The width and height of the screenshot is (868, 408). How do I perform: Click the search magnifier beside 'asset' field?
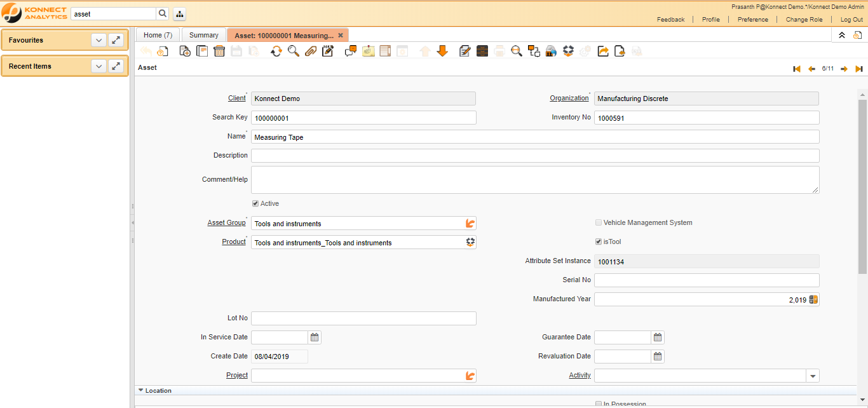click(x=163, y=13)
